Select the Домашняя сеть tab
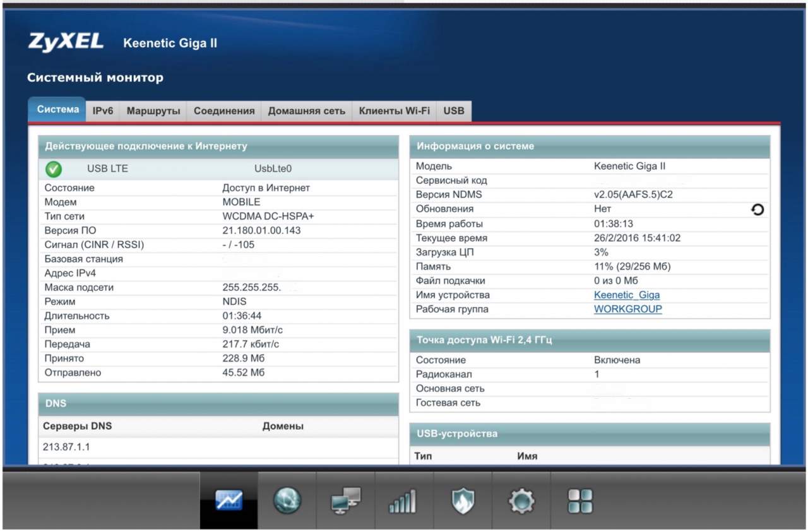 pos(307,111)
